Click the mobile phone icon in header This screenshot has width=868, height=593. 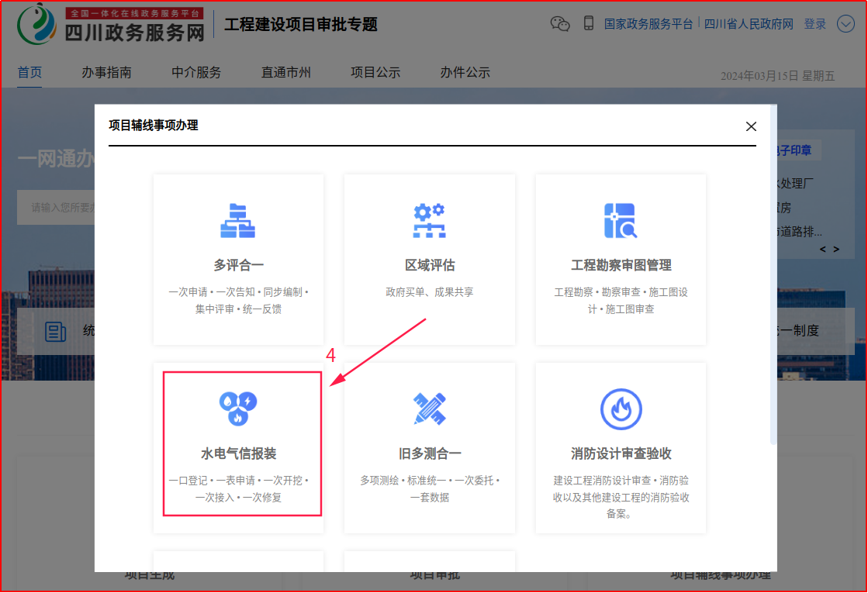589,23
